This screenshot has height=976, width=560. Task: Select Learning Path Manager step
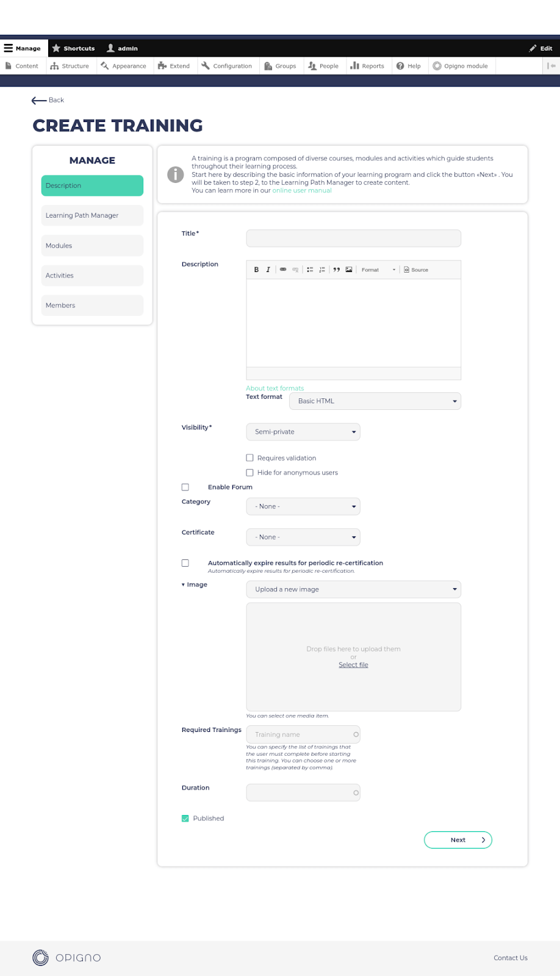click(92, 215)
